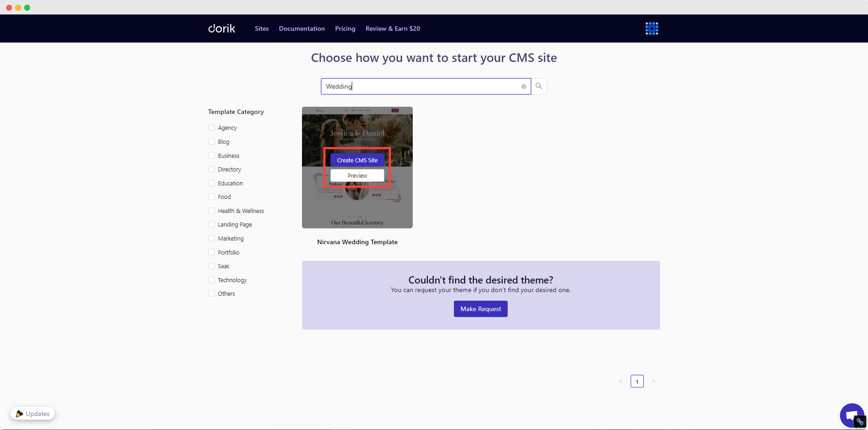Open the Sites nav item
Viewport: 868px width, 430px height.
tap(262, 28)
